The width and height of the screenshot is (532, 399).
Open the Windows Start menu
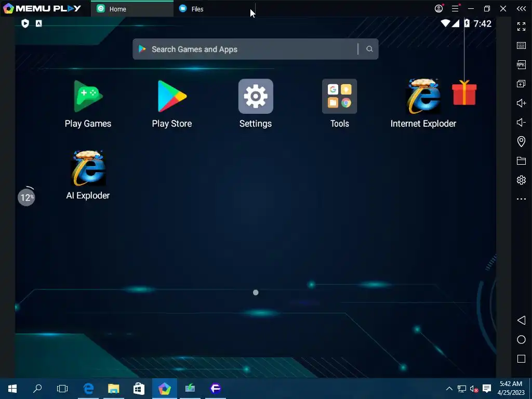[12, 389]
